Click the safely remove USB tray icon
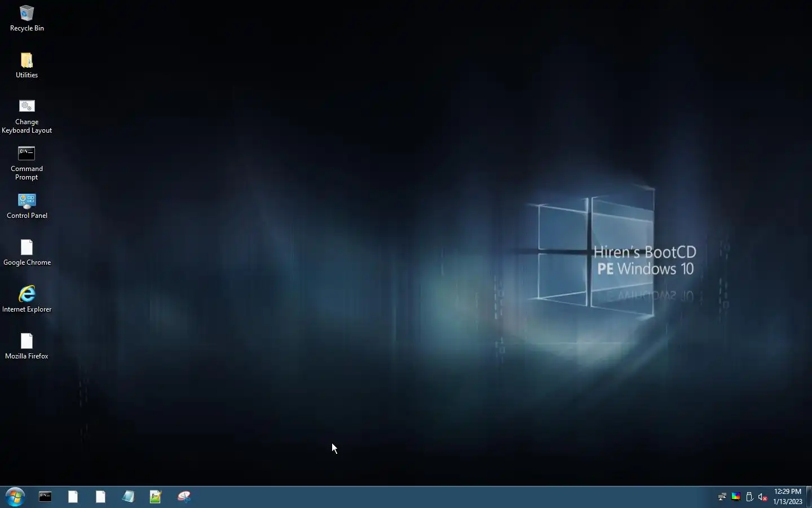 (x=749, y=497)
